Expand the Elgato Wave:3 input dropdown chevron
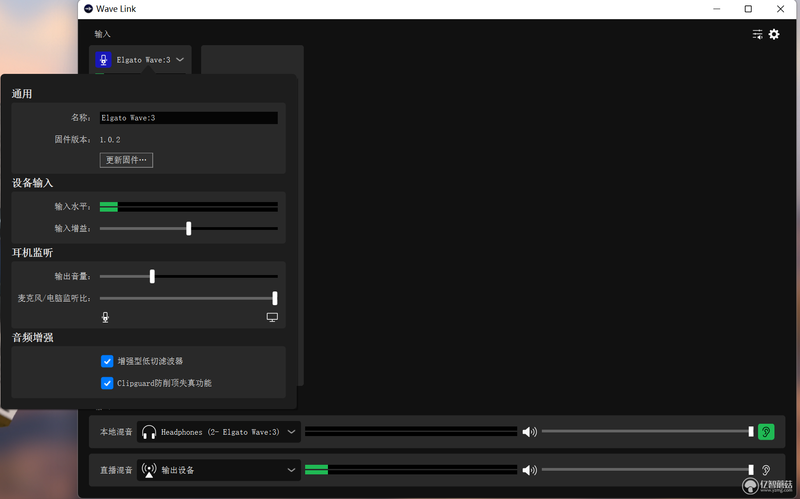The width and height of the screenshot is (800, 499). 180,60
